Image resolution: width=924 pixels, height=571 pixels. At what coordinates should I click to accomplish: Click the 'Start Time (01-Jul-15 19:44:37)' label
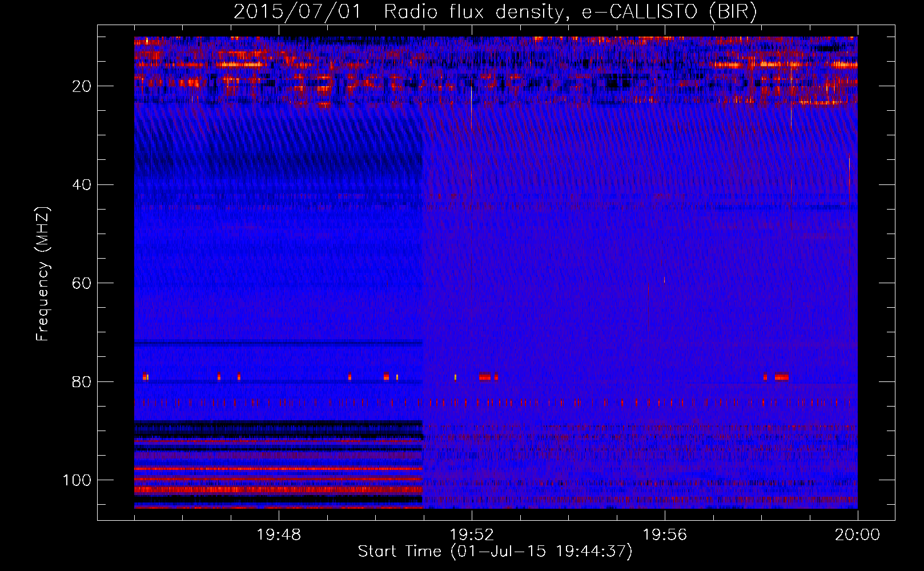(x=495, y=552)
